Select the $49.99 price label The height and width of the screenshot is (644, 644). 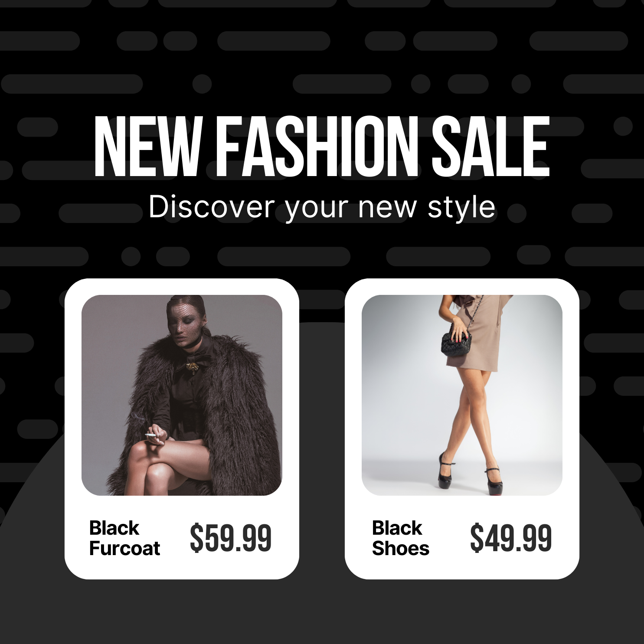[x=511, y=538]
